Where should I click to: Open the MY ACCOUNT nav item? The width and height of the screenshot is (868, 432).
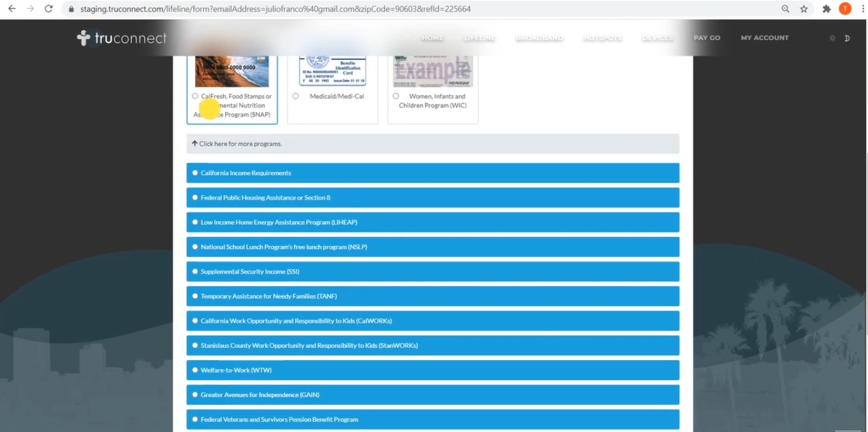pyautogui.click(x=765, y=38)
